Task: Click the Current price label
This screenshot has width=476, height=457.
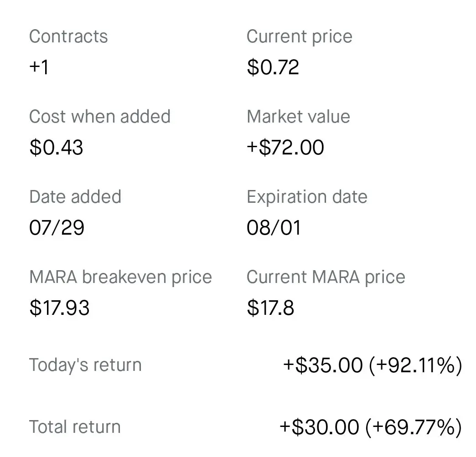Action: [x=299, y=37]
